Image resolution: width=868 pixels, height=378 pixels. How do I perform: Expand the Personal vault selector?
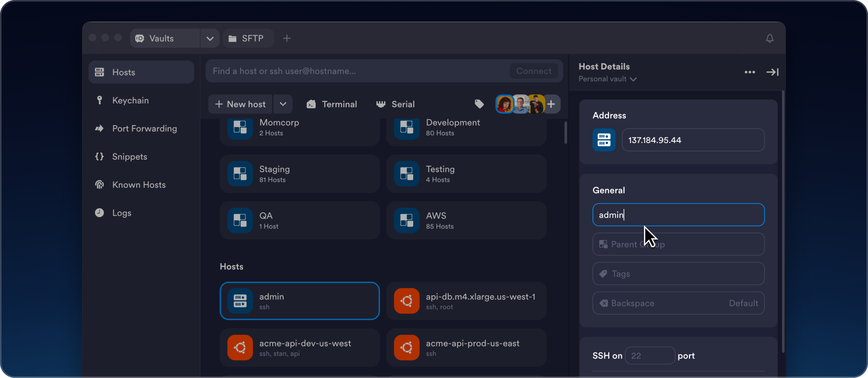tap(608, 79)
